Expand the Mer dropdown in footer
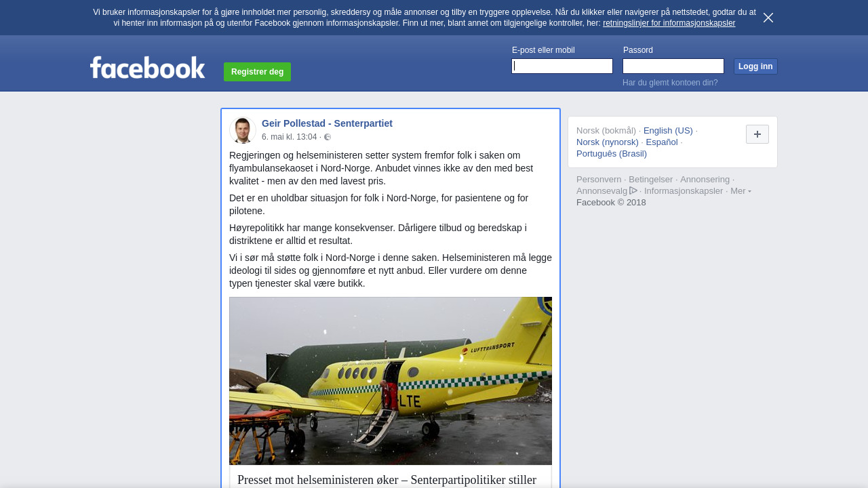This screenshot has width=868, height=488. pyautogui.click(x=741, y=191)
